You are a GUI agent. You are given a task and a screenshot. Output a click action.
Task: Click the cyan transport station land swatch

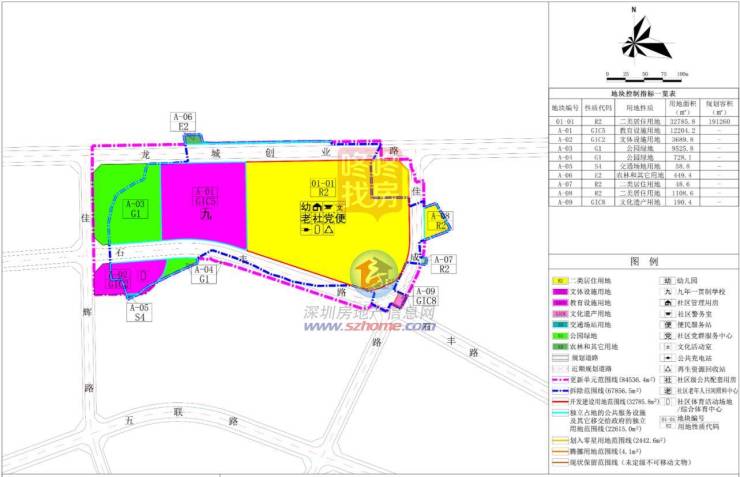(x=560, y=324)
